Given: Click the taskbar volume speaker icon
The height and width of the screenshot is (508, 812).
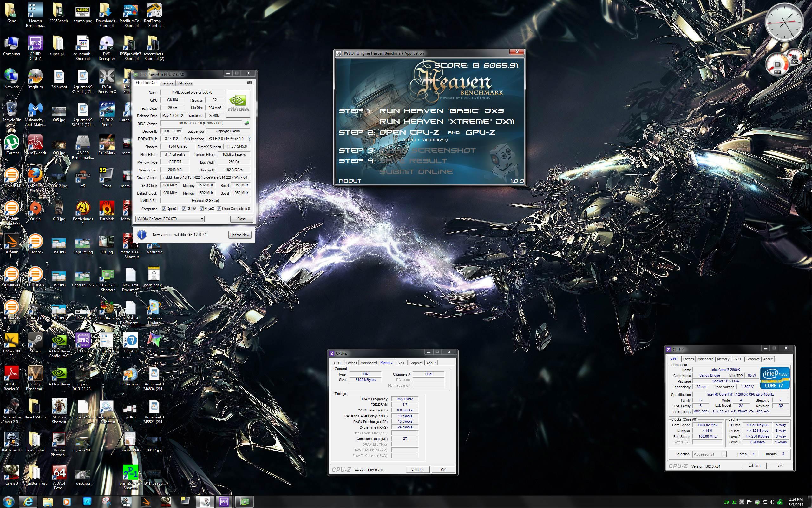Looking at the screenshot, I should tap(772, 502).
